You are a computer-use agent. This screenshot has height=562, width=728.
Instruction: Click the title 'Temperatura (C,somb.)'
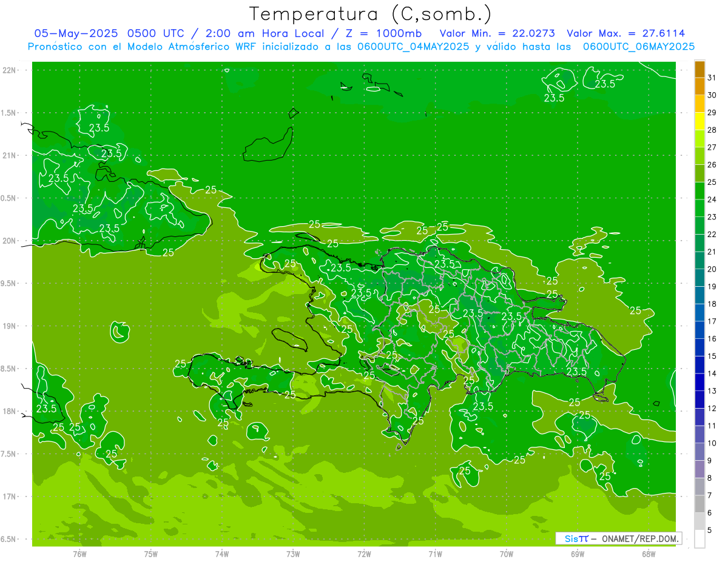click(x=370, y=15)
